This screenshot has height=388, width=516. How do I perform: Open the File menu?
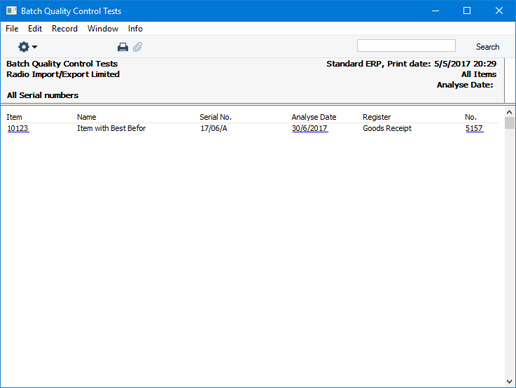tap(12, 29)
